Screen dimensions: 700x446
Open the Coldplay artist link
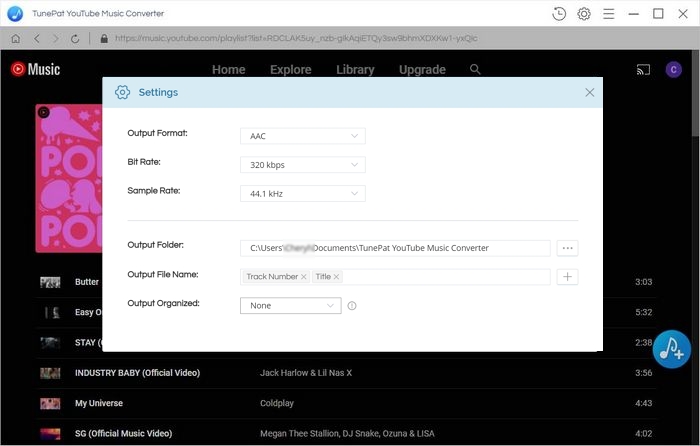coord(277,403)
